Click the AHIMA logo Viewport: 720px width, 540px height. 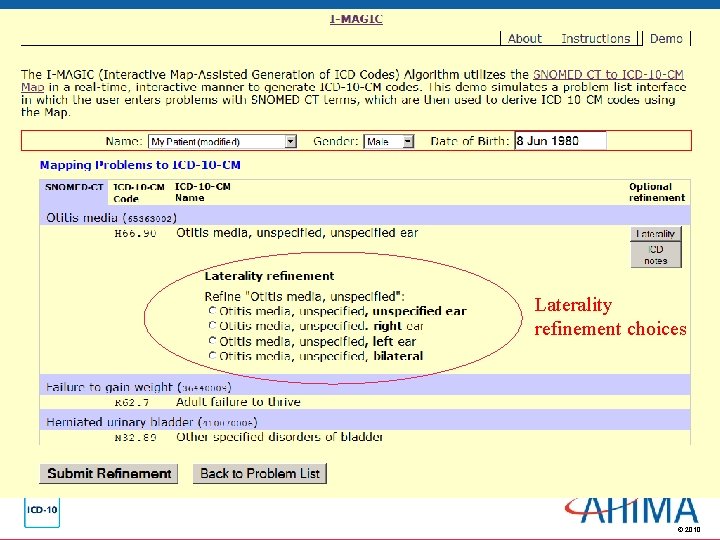[x=632, y=511]
